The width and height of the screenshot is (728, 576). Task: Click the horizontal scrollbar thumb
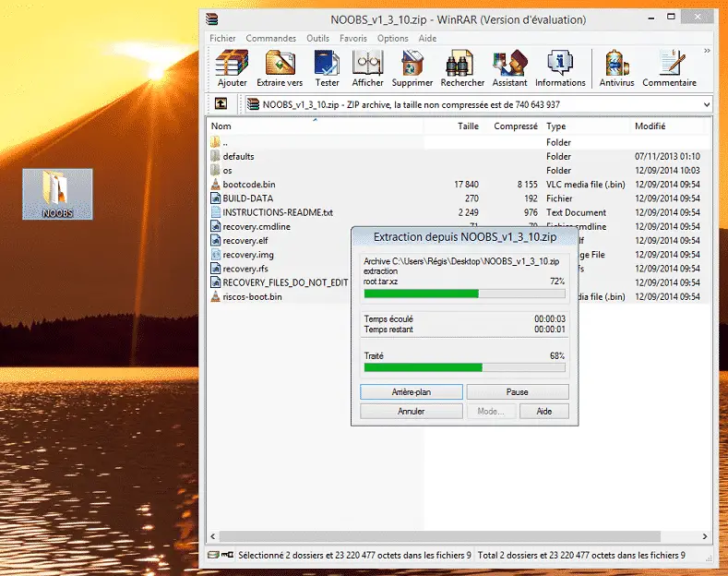[x=440, y=536]
